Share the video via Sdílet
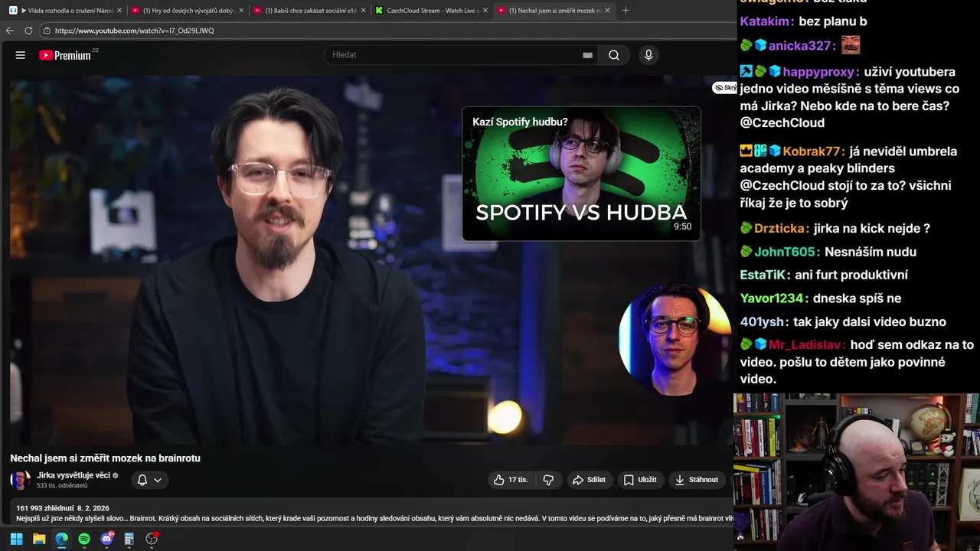 tap(589, 480)
